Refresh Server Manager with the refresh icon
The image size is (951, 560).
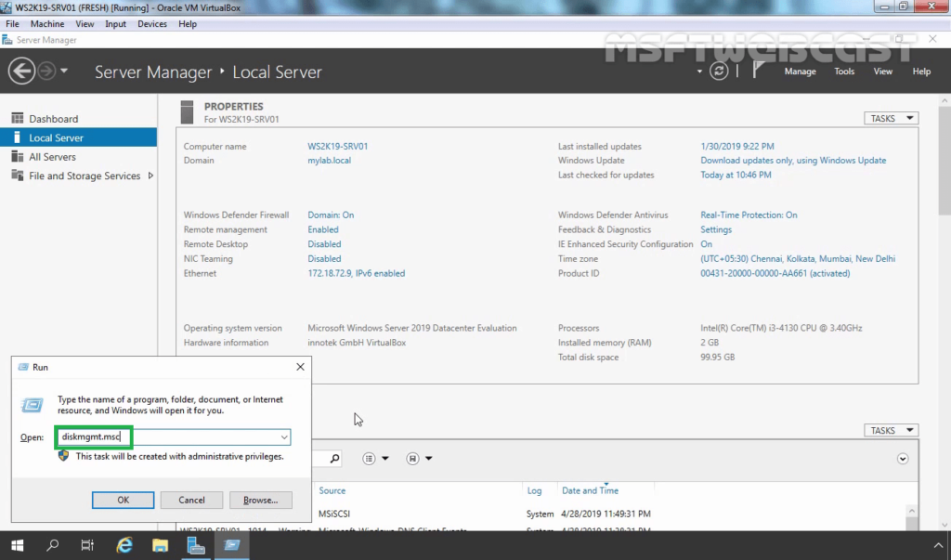pos(719,71)
